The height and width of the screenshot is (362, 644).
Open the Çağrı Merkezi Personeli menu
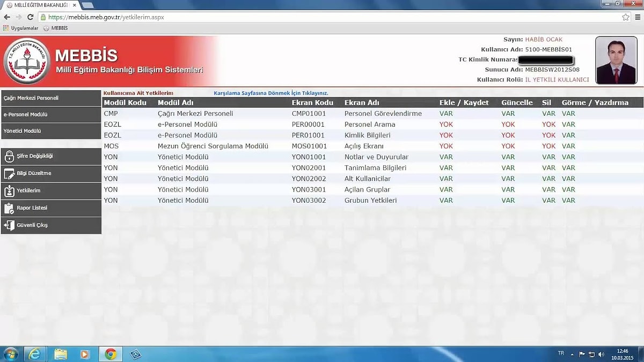51,98
